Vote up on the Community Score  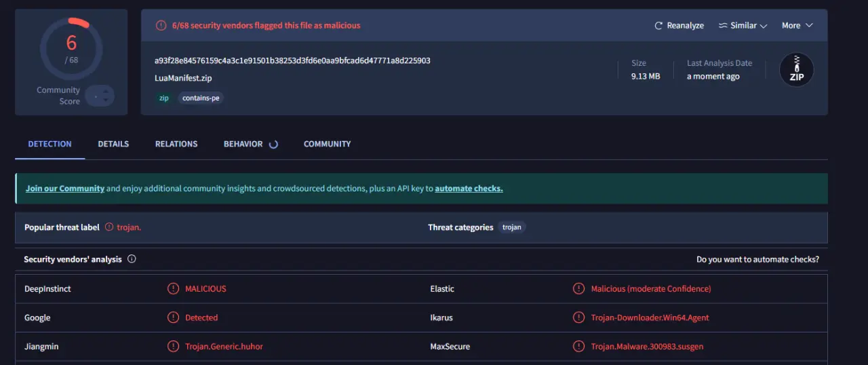[x=105, y=91]
